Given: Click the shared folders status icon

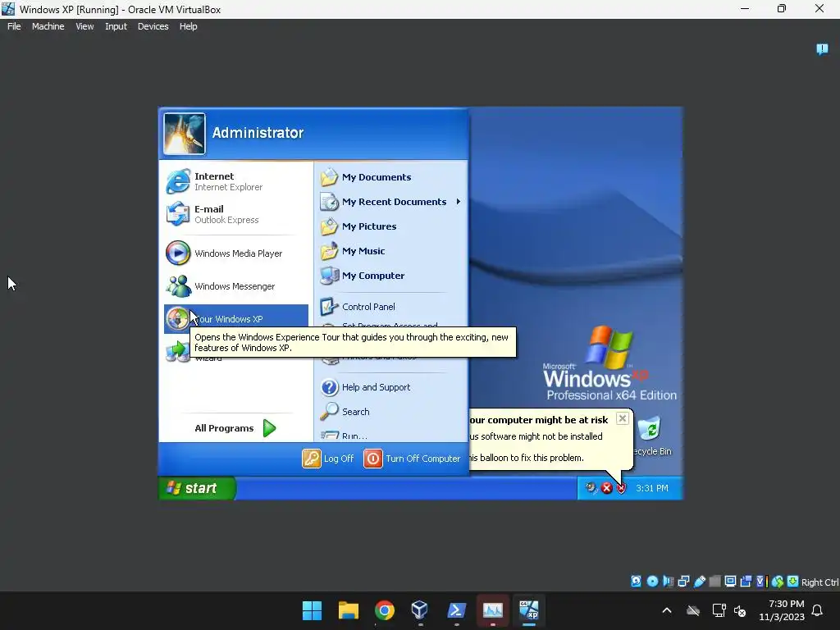Looking at the screenshot, I should pyautogui.click(x=714, y=582).
